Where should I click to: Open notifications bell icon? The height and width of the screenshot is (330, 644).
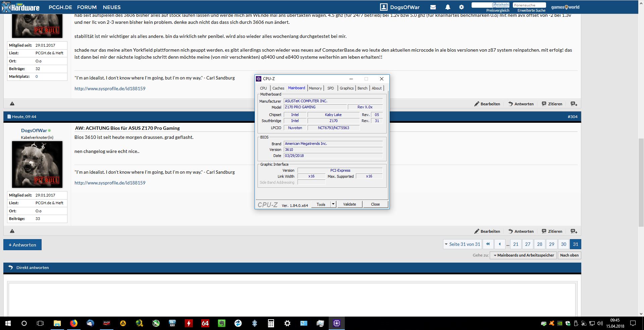coord(447,7)
